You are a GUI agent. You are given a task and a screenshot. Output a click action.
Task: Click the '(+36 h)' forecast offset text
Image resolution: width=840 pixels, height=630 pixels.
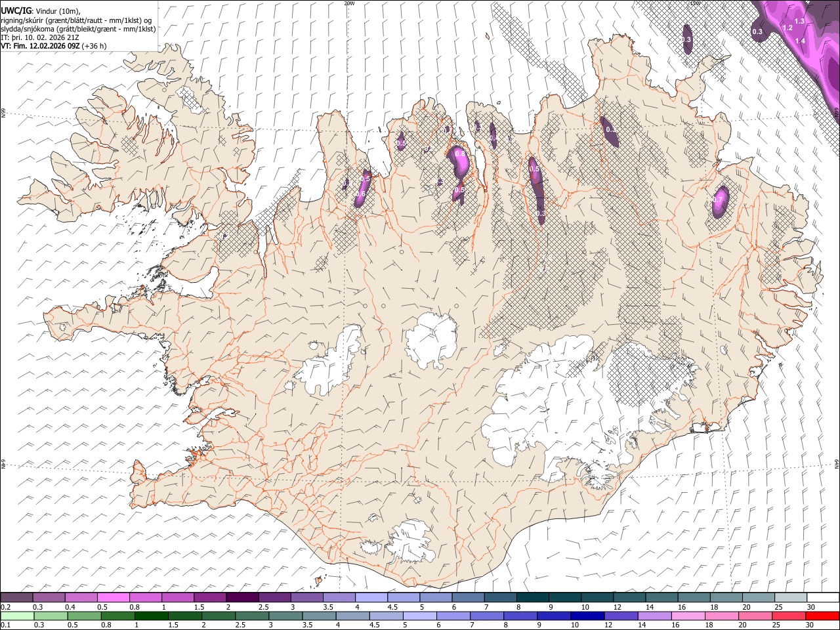pyautogui.click(x=94, y=47)
